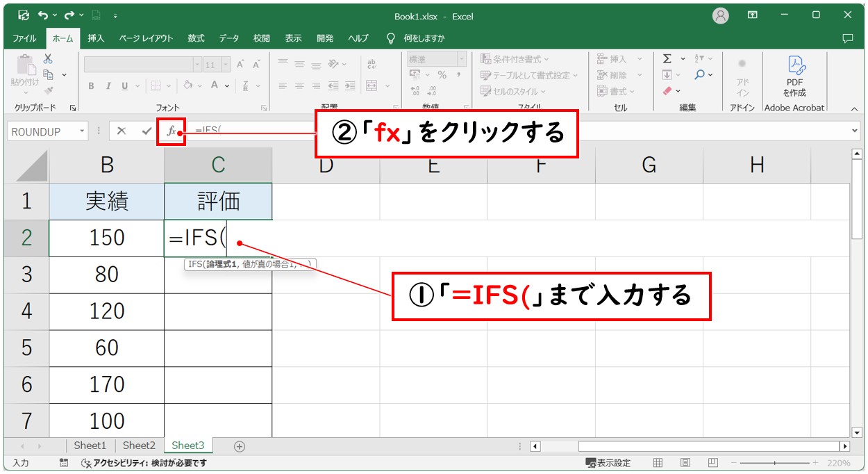Click the Cut scissors icon
The image size is (868, 474).
click(x=48, y=59)
